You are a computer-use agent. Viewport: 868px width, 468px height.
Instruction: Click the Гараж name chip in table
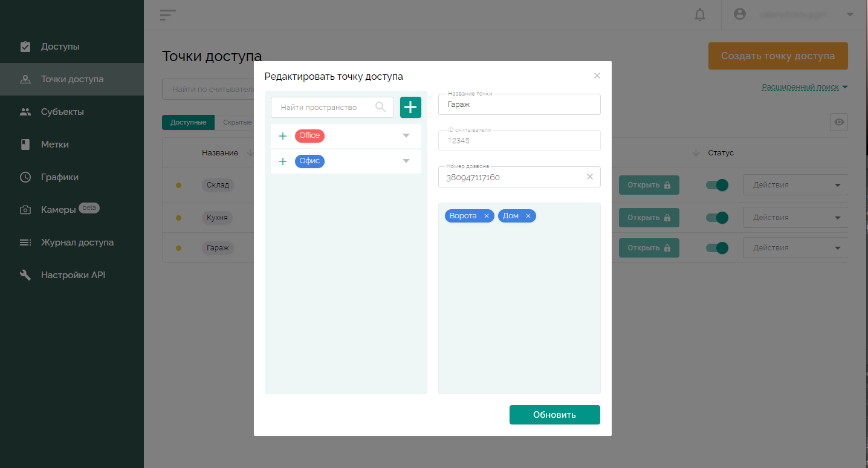click(218, 248)
